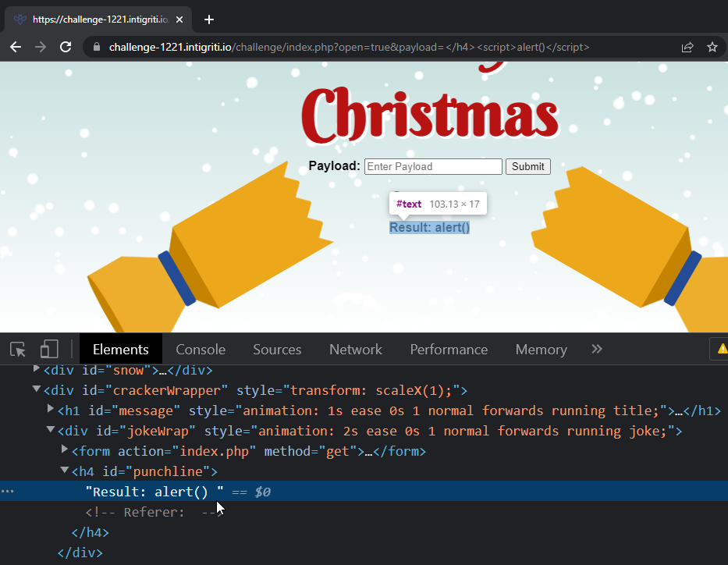The height and width of the screenshot is (565, 728).
Task: Focus the Enter Payload text field
Action: [x=433, y=166]
